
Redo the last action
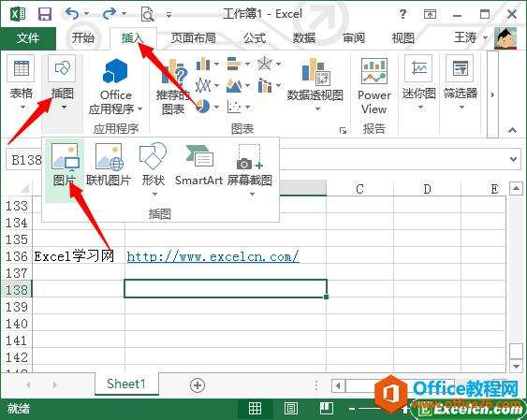point(110,14)
